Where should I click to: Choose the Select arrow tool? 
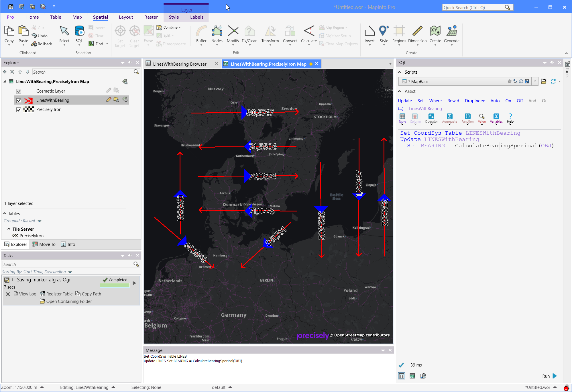coord(64,35)
